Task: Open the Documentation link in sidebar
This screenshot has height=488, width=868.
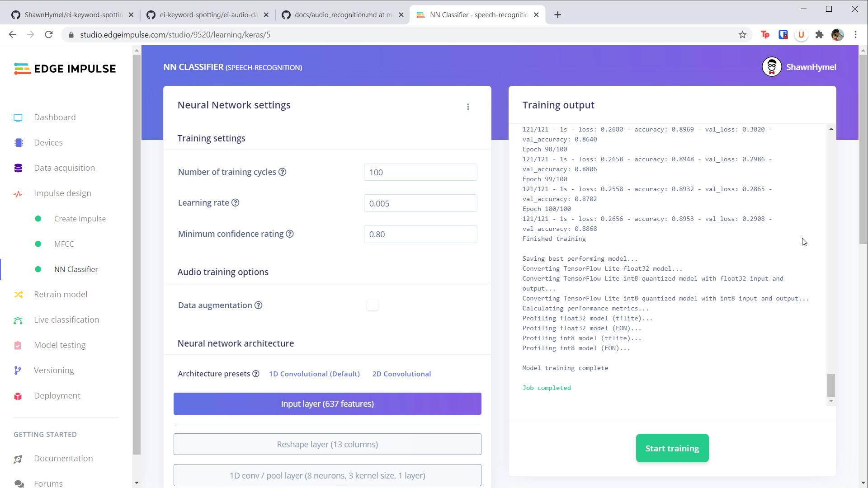Action: 63,458
